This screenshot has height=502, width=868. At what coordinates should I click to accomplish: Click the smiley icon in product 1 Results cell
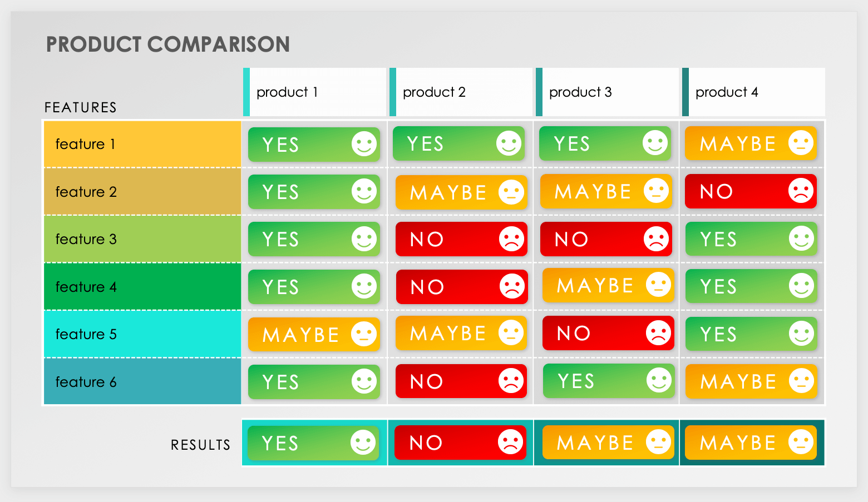point(363,443)
